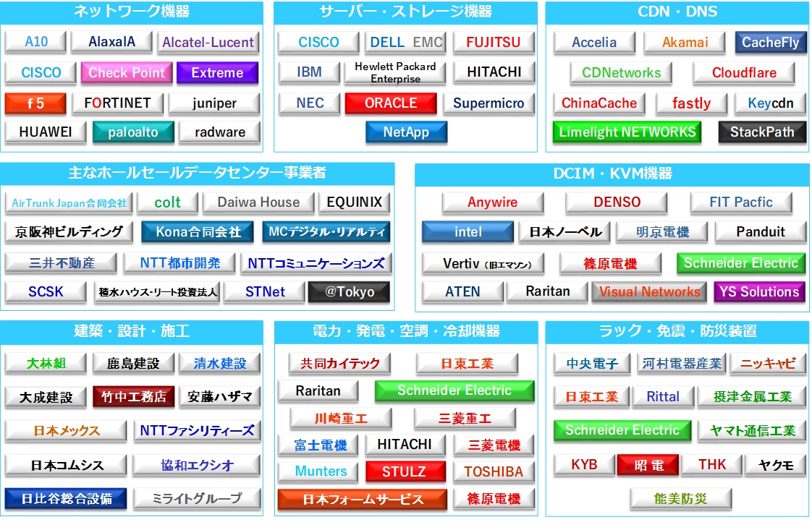Click the black StackPath box

tap(762, 132)
